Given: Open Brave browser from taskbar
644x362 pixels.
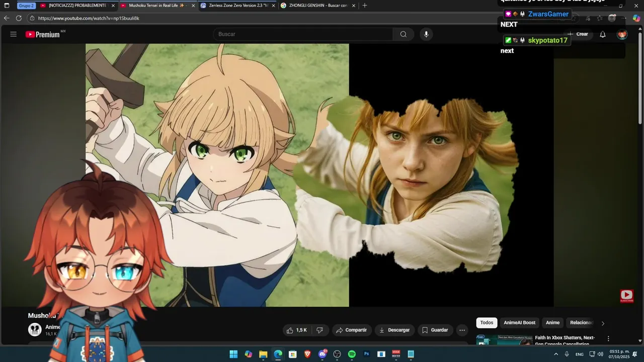Looking at the screenshot, I should [307, 354].
